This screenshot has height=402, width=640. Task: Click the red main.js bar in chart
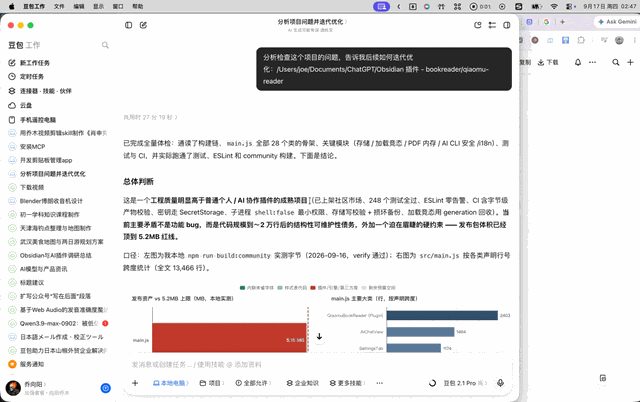click(x=229, y=338)
